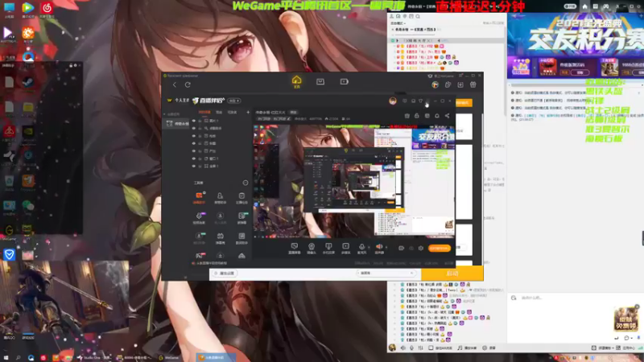Viewport: 644px width, 362px height.
Task: Lock the 图片 1 source layer
Action: (200, 121)
